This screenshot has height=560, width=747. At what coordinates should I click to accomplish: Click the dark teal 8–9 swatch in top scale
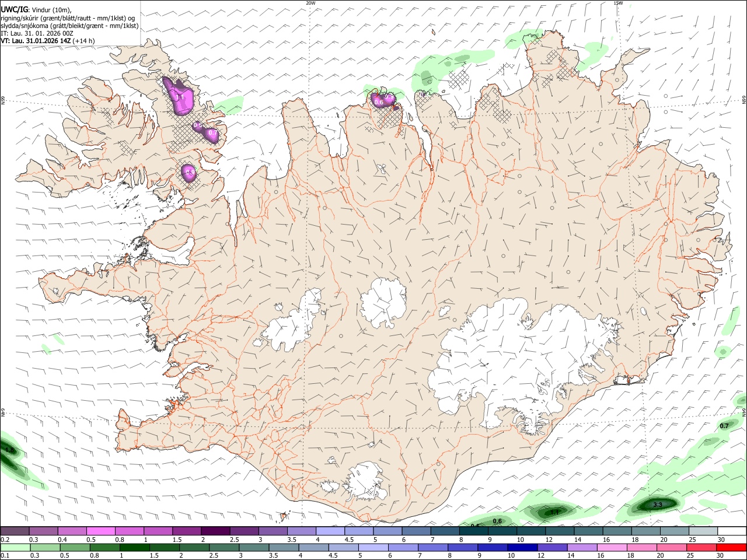pyautogui.click(x=473, y=531)
